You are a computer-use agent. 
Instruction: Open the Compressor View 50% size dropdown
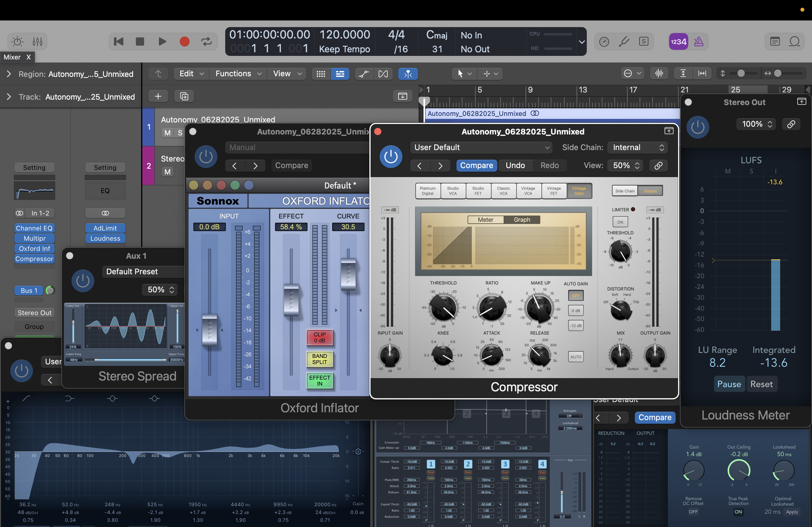[x=626, y=166]
